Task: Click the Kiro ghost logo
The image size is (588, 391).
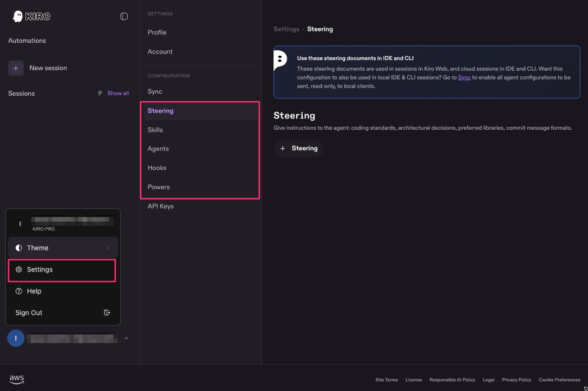Action: tap(18, 16)
